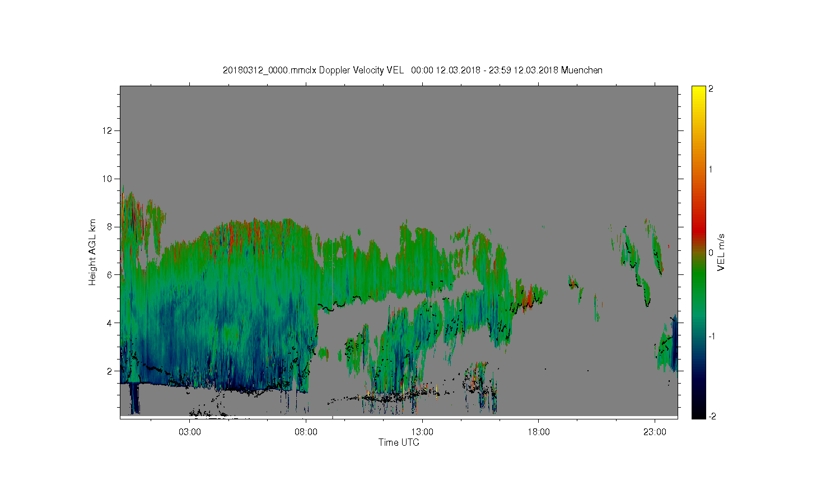Click the 08:00 time tick label
This screenshot has height=504, width=840.
point(306,432)
